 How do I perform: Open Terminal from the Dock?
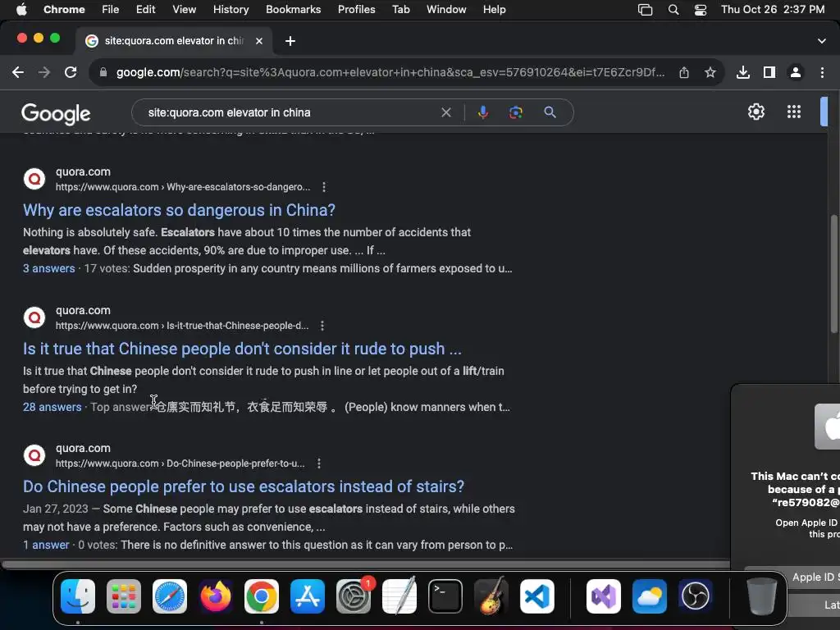(445, 596)
